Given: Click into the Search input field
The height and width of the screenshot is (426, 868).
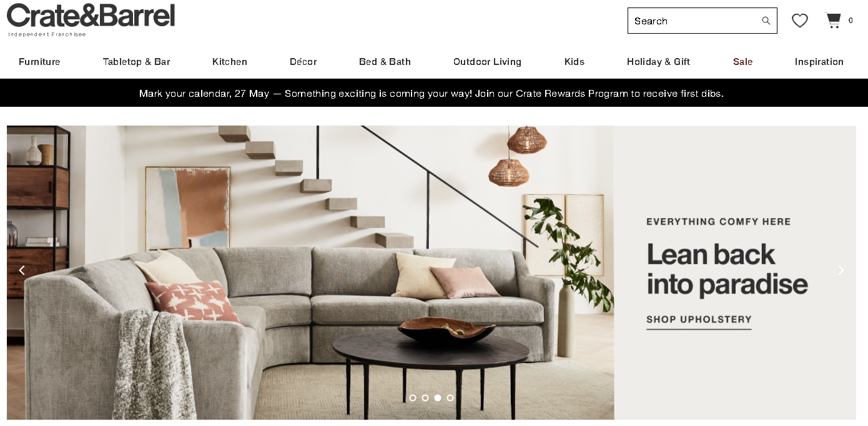Looking at the screenshot, I should click(x=693, y=21).
